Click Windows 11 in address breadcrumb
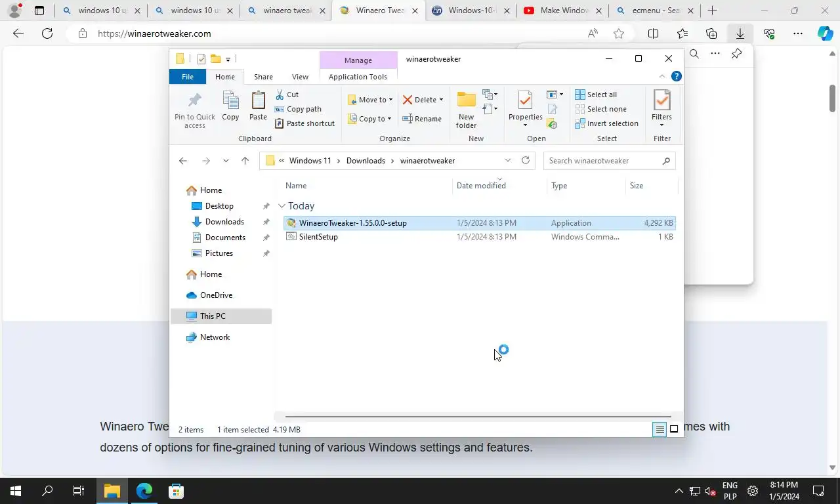Viewport: 840px width, 504px height. (x=310, y=161)
